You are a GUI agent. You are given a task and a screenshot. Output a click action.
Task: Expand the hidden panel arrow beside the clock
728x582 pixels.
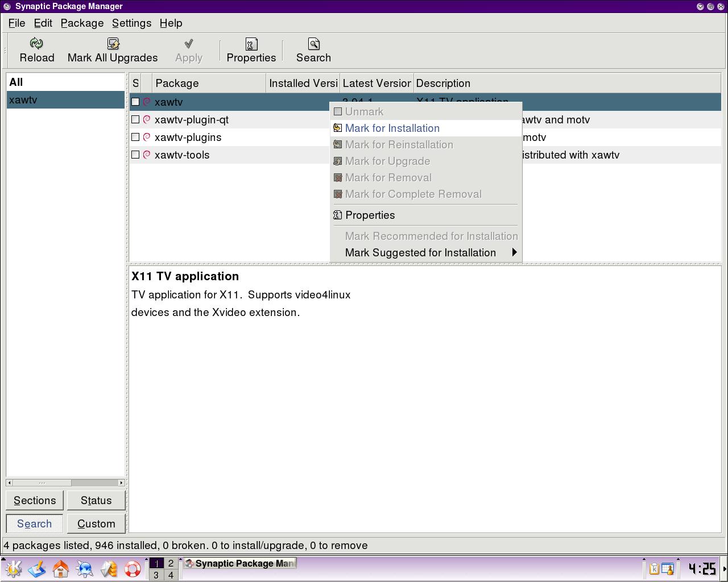point(725,568)
